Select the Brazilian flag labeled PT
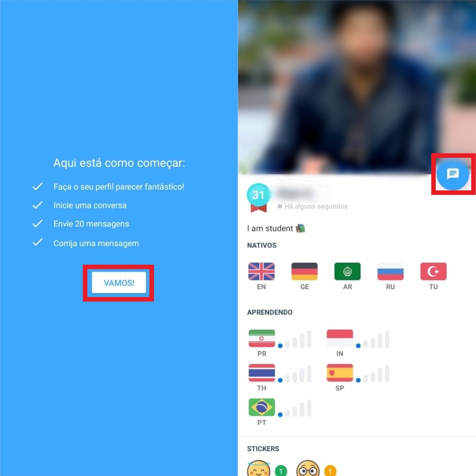 tap(262, 407)
